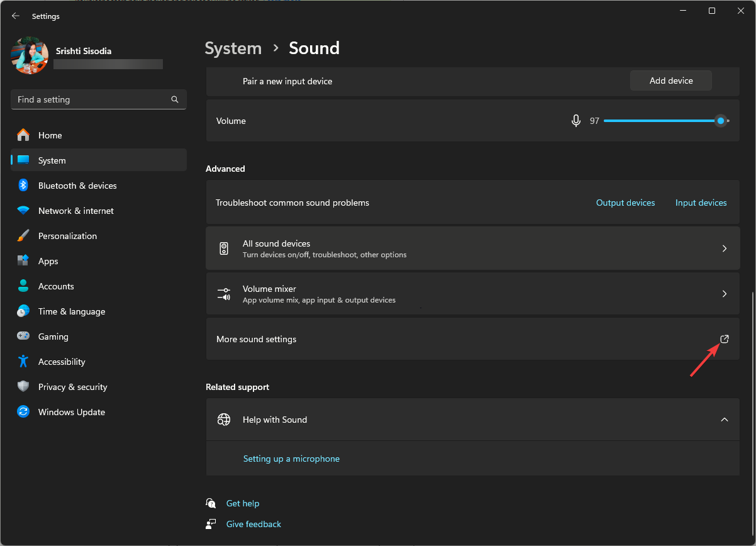Click the Home house icon
The image size is (756, 546).
(x=23, y=135)
